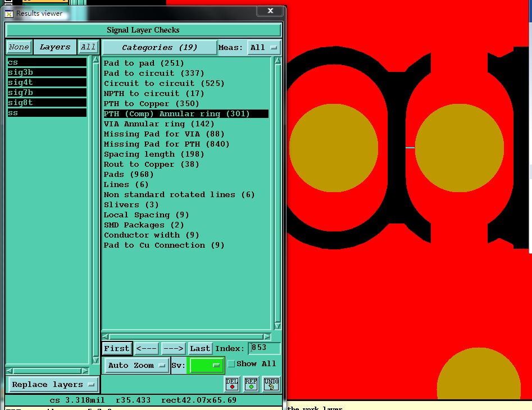Open the Meas All dropdown
The width and height of the screenshot is (532, 410).
click(x=263, y=48)
